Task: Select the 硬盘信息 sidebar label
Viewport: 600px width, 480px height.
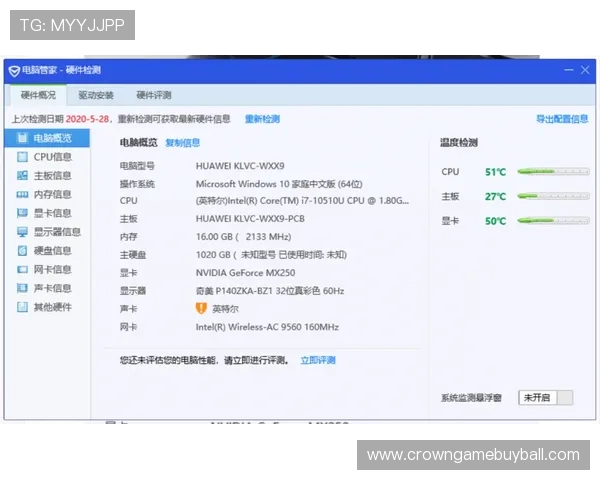Action: point(53,250)
